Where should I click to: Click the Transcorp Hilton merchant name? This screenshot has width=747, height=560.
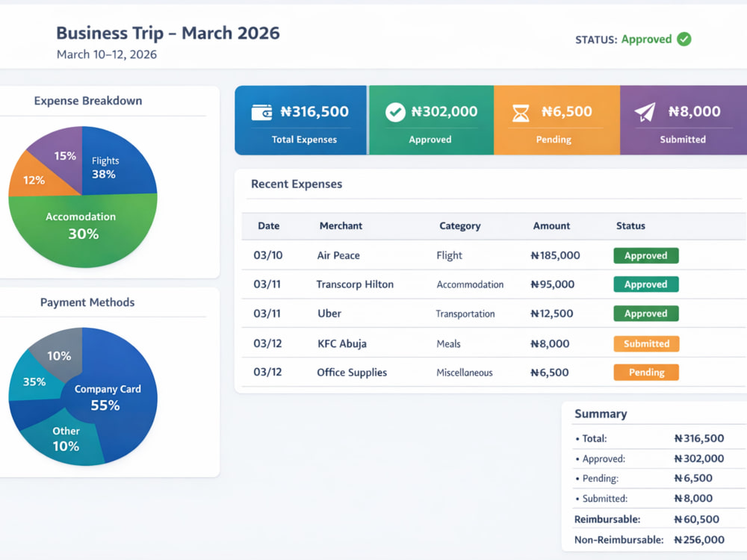355,284
